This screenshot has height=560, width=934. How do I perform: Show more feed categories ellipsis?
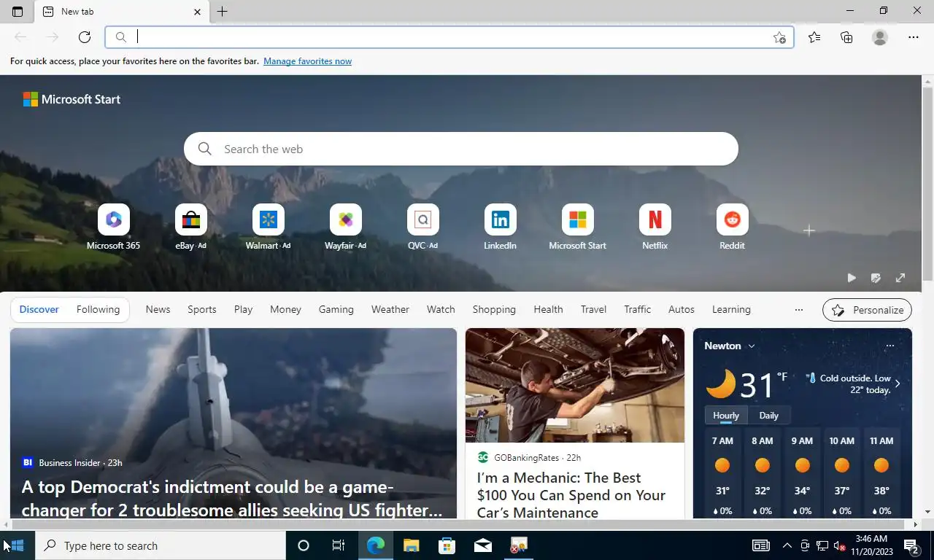coord(799,309)
